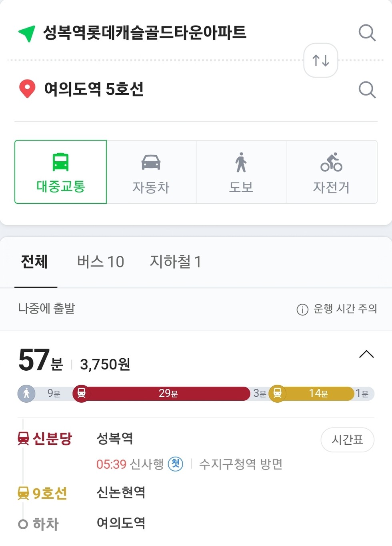Edit origin field 성복역롯데캐슬골드타운아파트
The width and height of the screenshot is (392, 546).
[x=144, y=33]
